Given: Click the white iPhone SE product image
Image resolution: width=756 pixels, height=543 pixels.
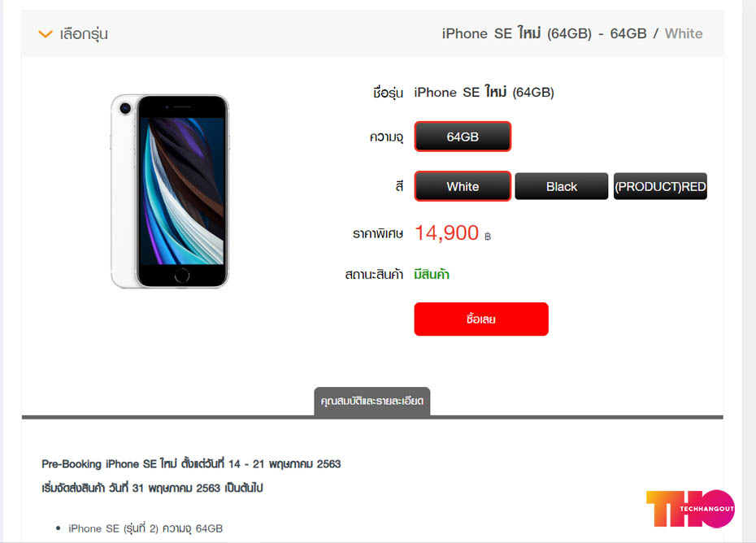Looking at the screenshot, I should 170,192.
